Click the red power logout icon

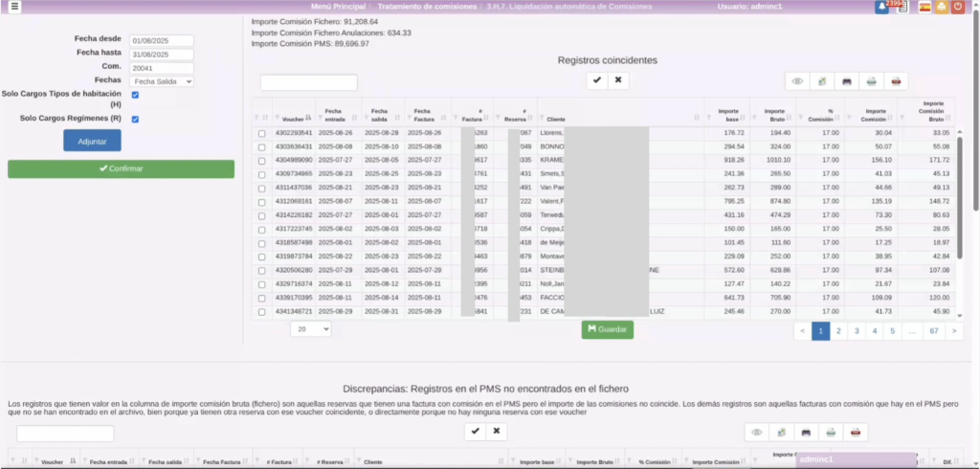coord(959,7)
